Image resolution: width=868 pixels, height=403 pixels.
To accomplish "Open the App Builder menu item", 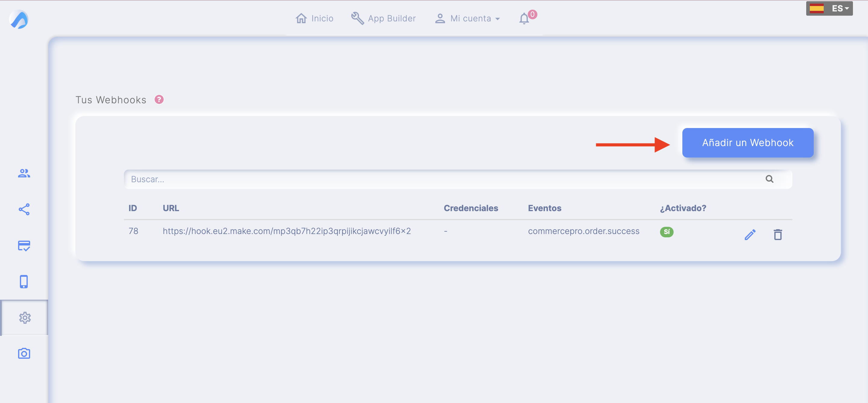I will tap(383, 18).
